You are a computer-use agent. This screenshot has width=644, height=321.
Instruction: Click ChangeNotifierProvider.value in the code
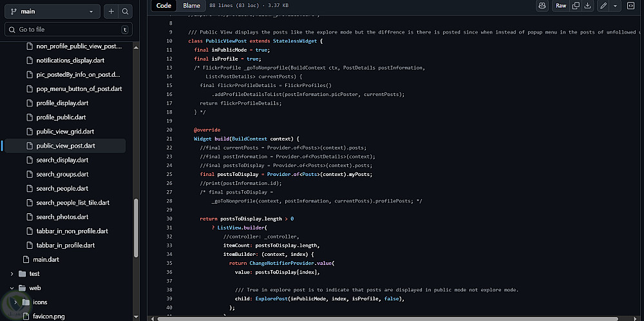tap(292, 264)
